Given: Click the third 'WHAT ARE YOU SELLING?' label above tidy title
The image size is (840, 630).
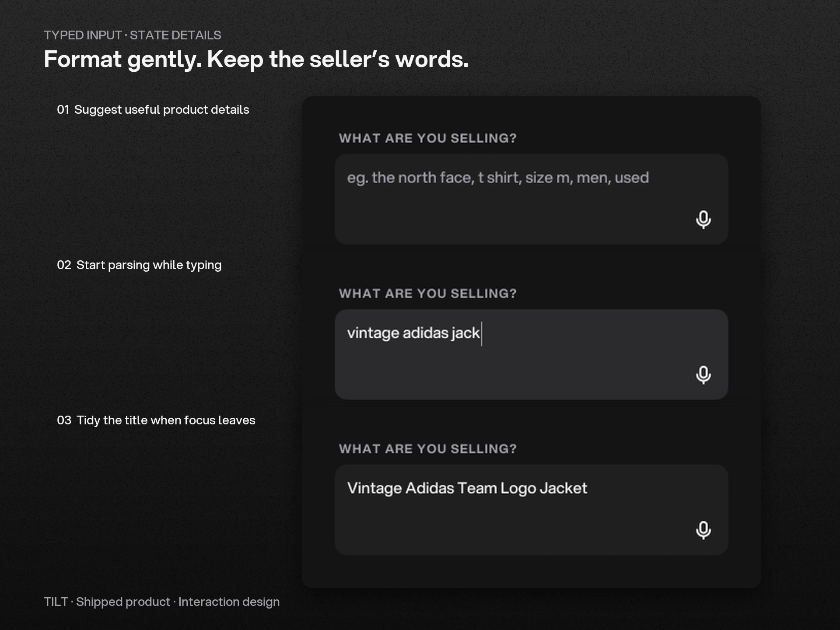Looking at the screenshot, I should click(x=427, y=449).
